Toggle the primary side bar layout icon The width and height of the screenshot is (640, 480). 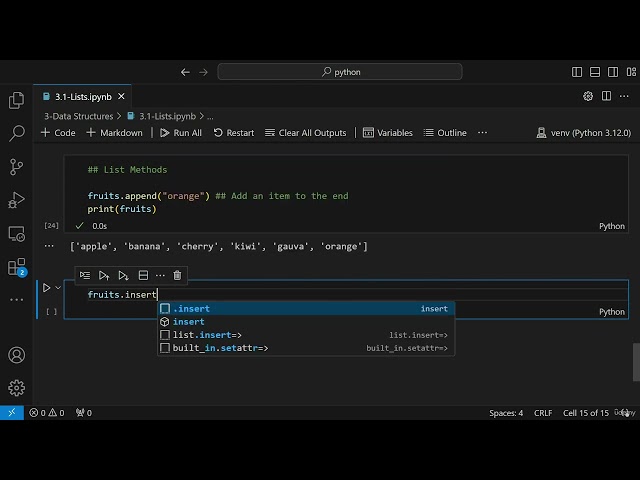pos(577,72)
